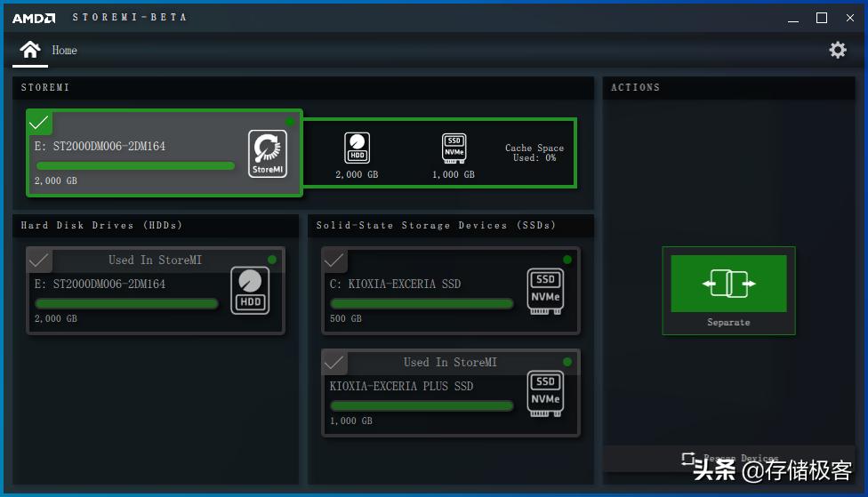Click the usage bar on StoreMI E: drive

pos(135,165)
